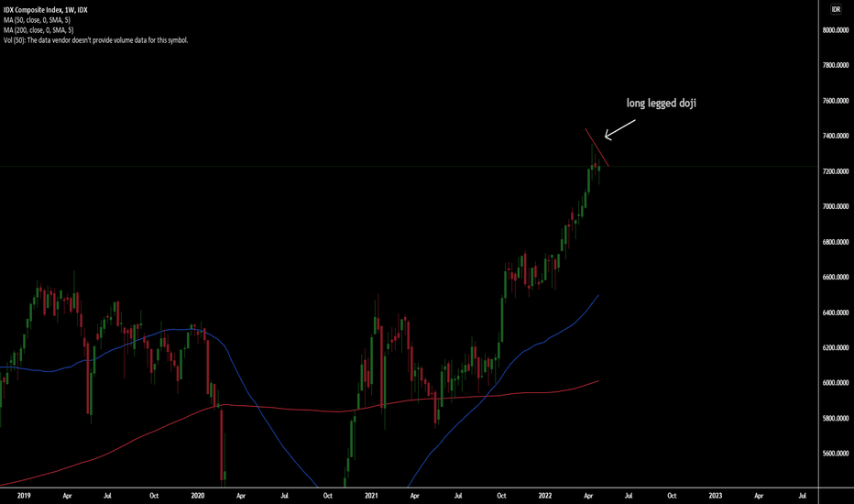Screen dimensions: 854x504
Task: Click the 7800.0000 price axis label
Action: 836,65
